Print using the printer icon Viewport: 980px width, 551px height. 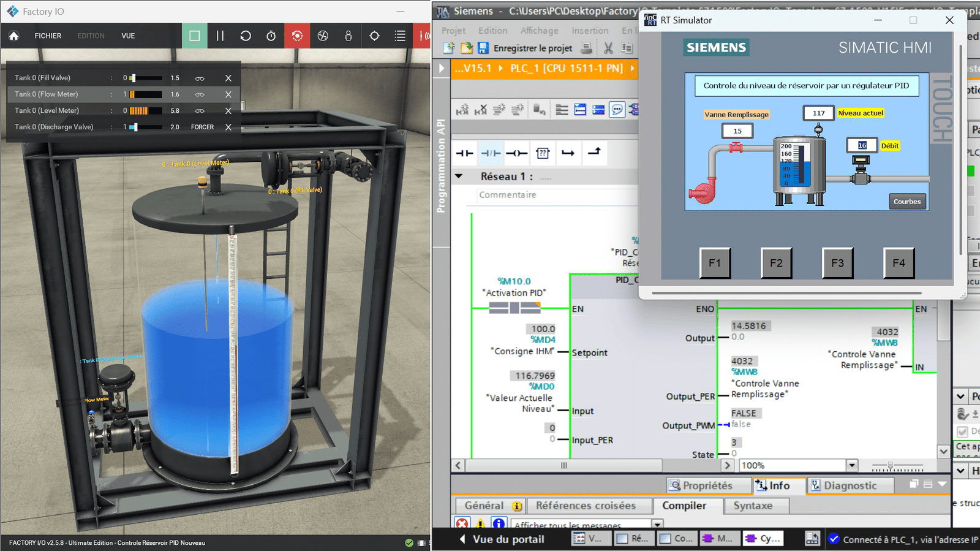[587, 48]
